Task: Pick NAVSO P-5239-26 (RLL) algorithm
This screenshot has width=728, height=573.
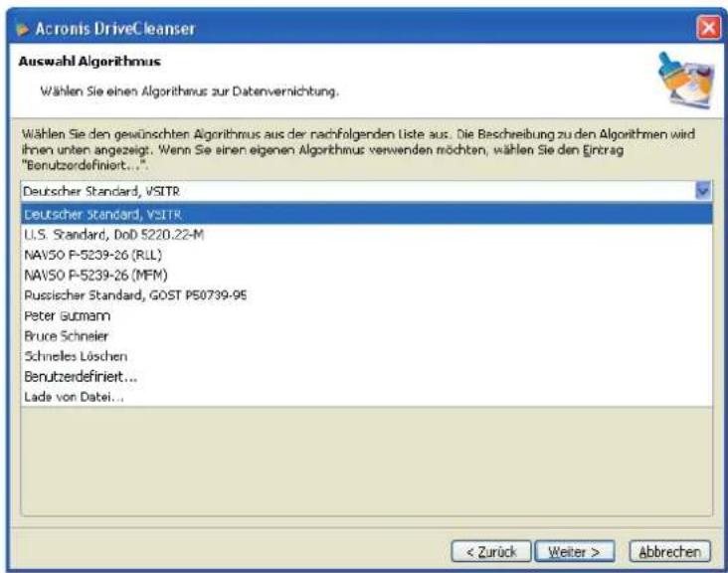Action: [x=366, y=255]
